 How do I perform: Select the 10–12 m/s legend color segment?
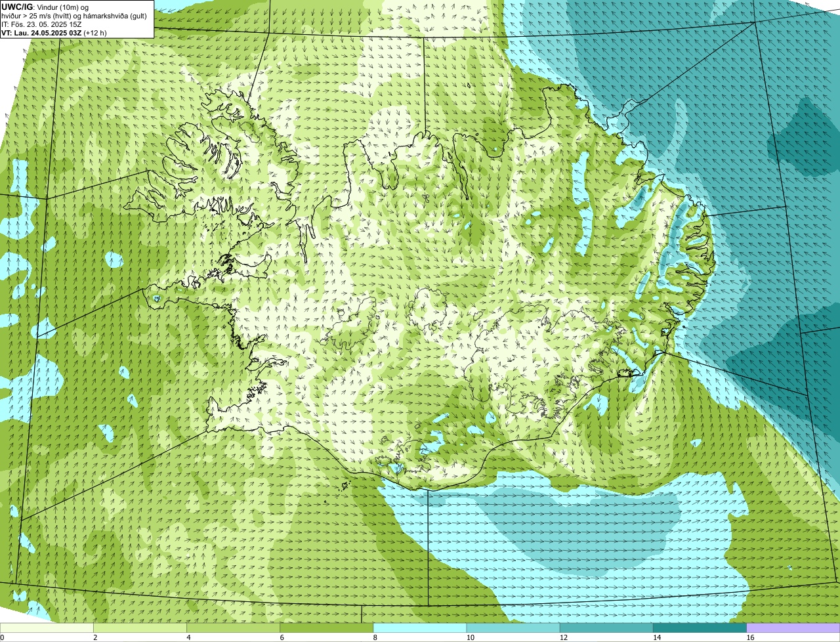(513, 628)
